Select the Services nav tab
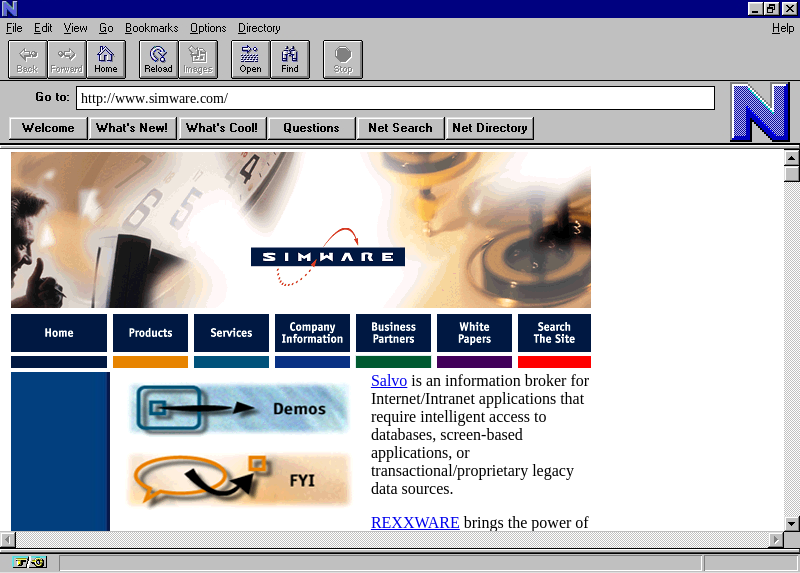This screenshot has height=573, width=800. (x=231, y=333)
